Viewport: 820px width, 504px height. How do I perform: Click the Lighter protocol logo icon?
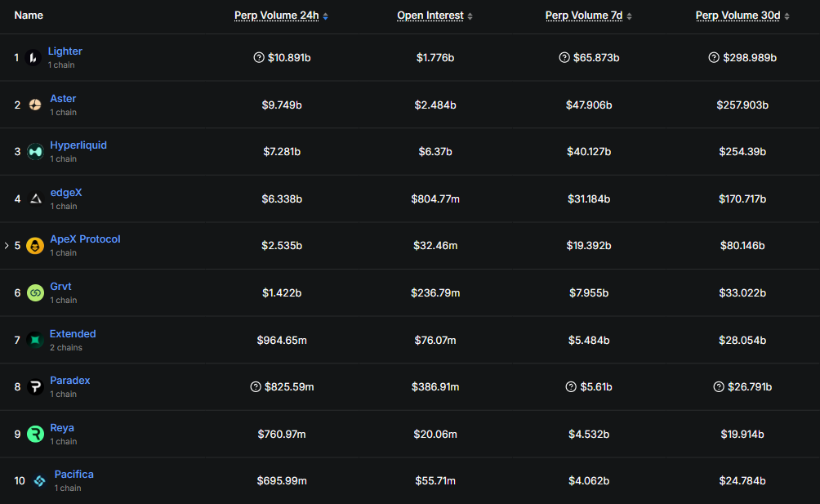(x=33, y=57)
